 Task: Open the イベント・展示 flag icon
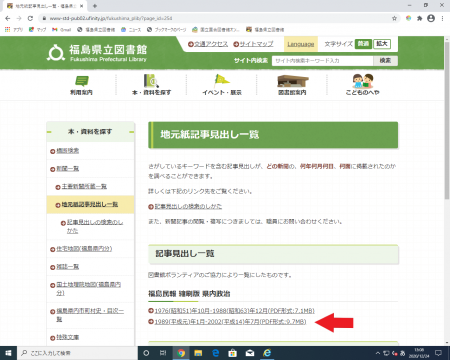222,85
